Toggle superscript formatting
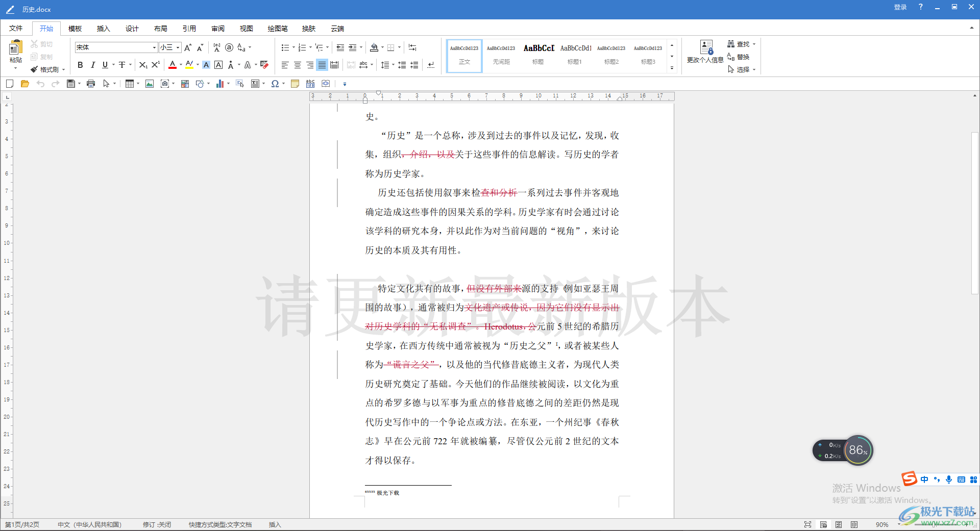Image resolution: width=980 pixels, height=531 pixels. pos(156,65)
